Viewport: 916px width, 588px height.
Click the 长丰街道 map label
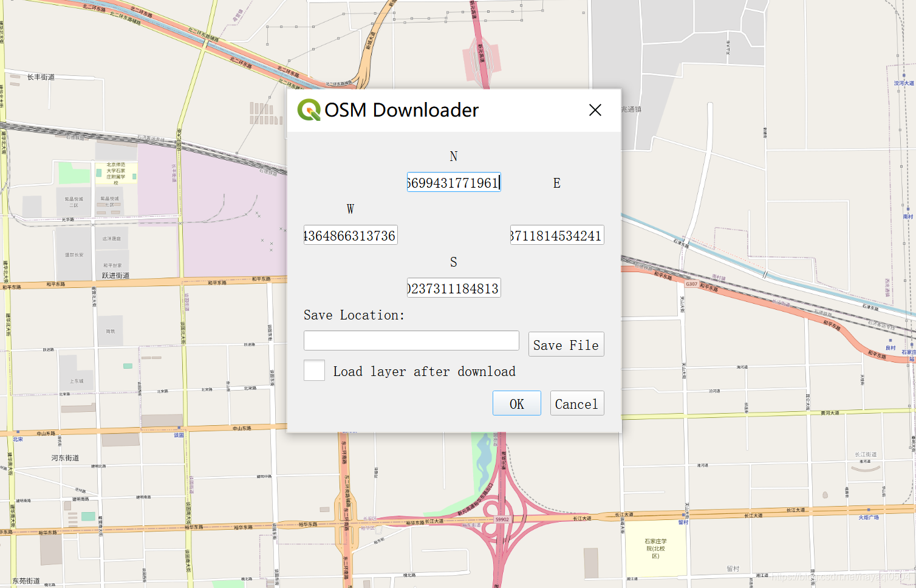point(41,77)
